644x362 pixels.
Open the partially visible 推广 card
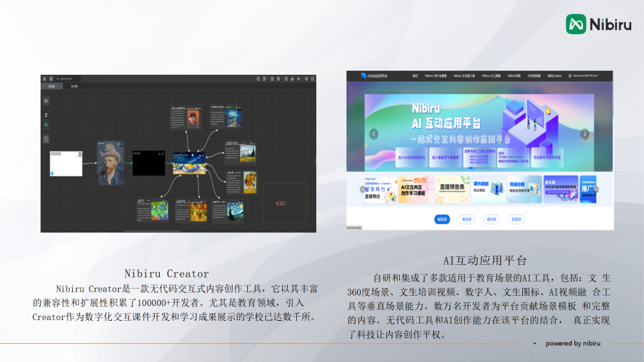tap(588, 189)
